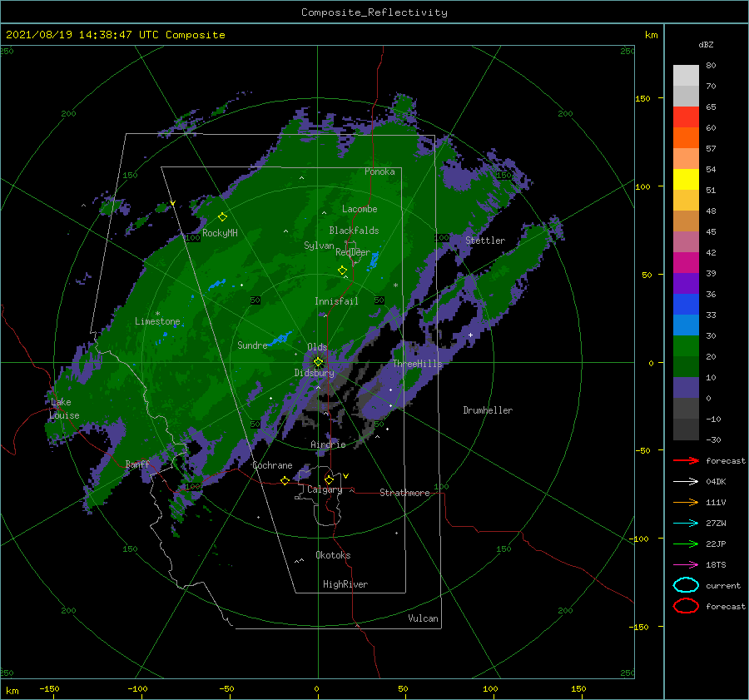Click the RedDeer city label
Screen dimensions: 749x700
[353, 252]
